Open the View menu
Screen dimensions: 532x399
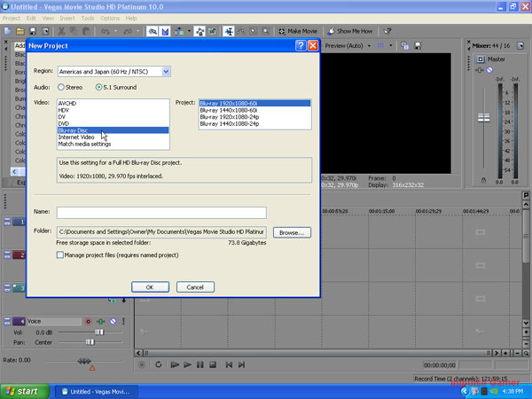[x=48, y=19]
